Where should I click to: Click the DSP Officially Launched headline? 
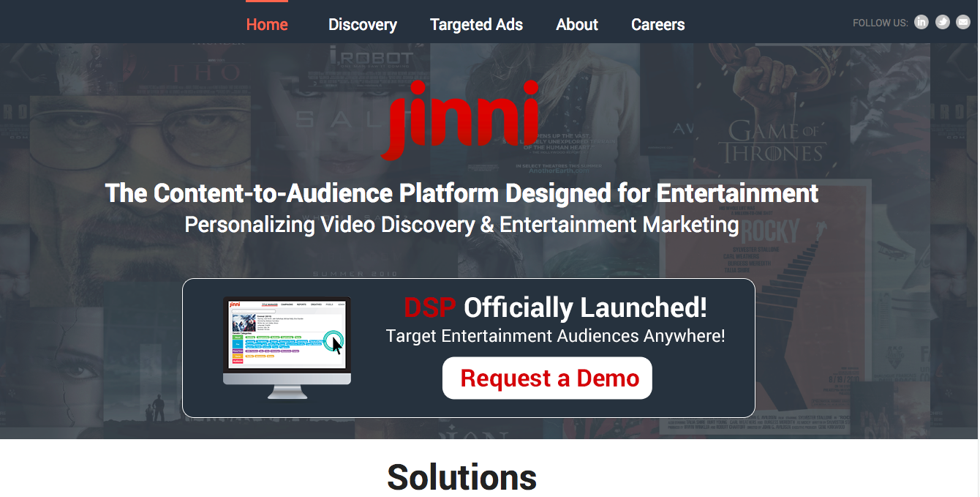(555, 307)
